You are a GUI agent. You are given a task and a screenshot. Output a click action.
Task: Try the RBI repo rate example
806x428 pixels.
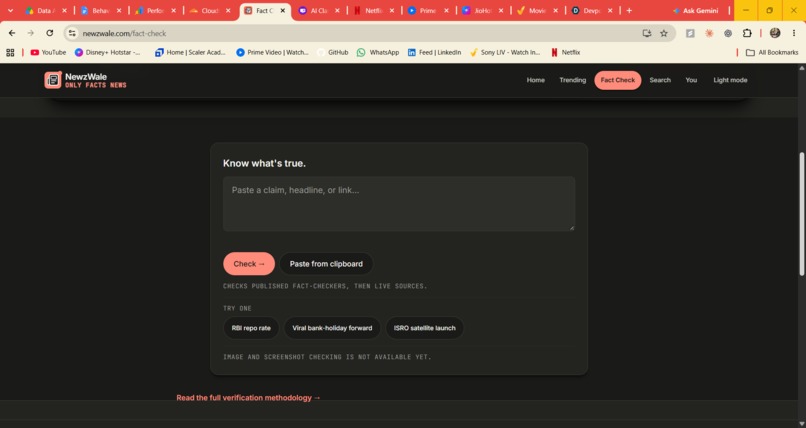(251, 328)
